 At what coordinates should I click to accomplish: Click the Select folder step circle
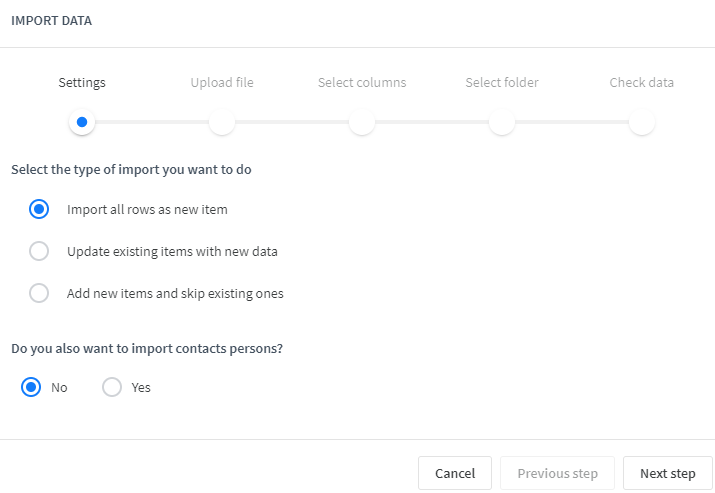point(502,122)
